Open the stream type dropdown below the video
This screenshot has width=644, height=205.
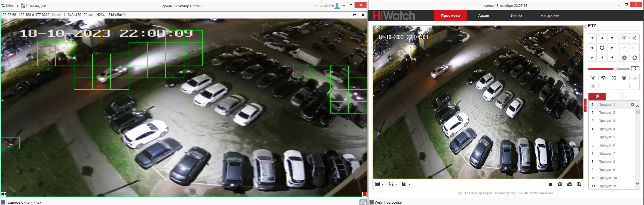[392, 184]
